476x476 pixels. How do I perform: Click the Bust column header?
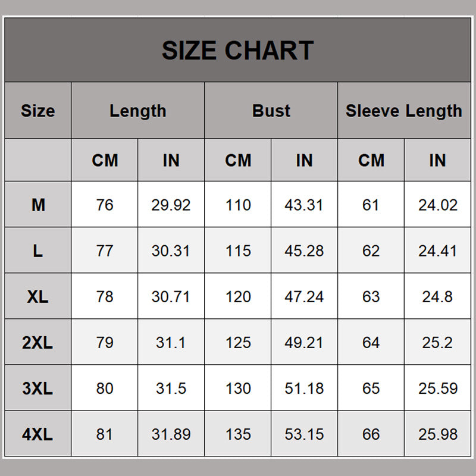coord(271,111)
